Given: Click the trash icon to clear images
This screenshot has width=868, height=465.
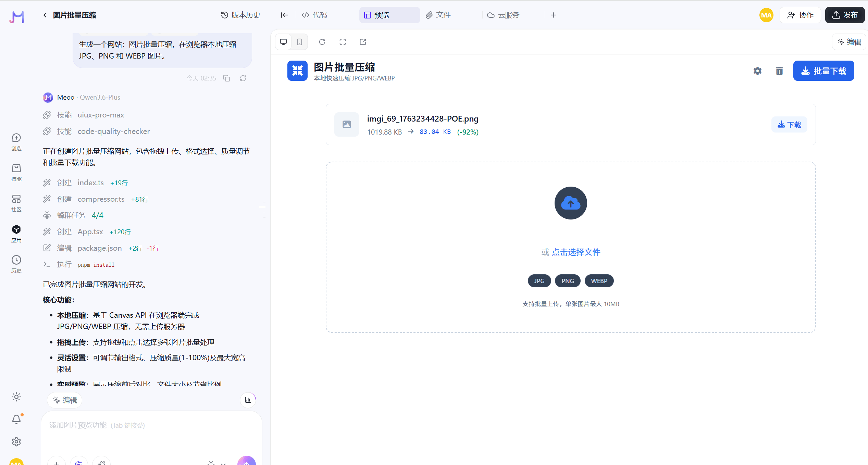Looking at the screenshot, I should pyautogui.click(x=779, y=71).
